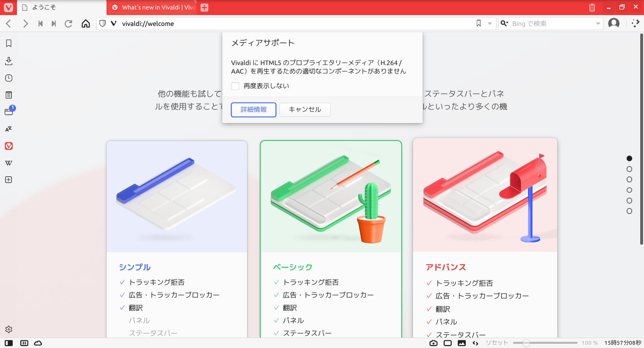Select the second page indicator dot
The height and width of the screenshot is (348, 644).
coord(629,169)
